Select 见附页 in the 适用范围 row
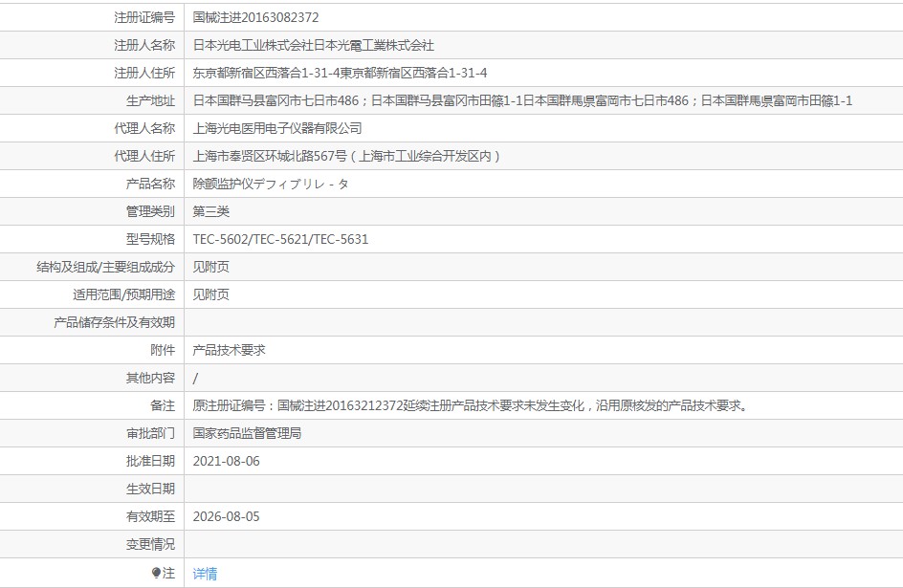This screenshot has height=588, width=903. point(210,294)
